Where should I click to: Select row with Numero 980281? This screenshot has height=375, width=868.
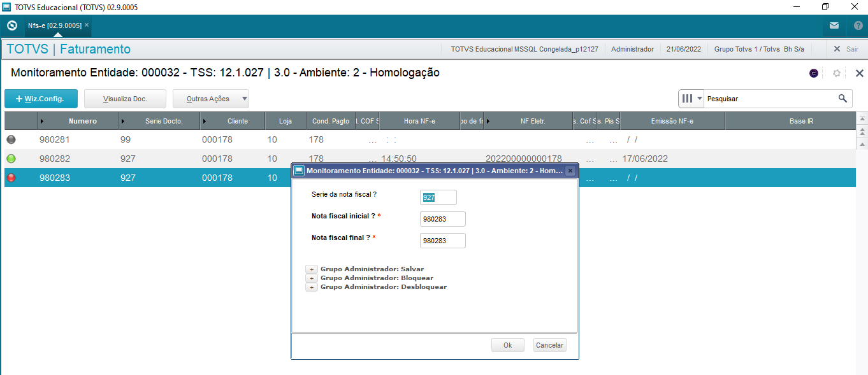[x=430, y=139]
